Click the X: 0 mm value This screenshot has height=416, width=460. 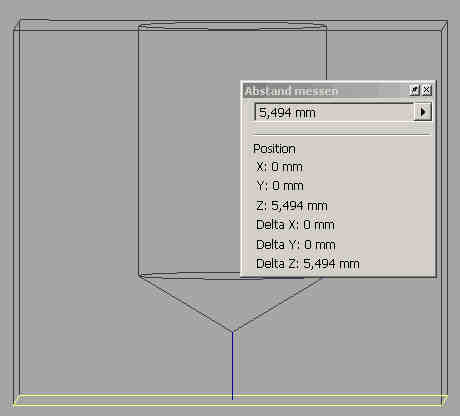[x=279, y=166]
